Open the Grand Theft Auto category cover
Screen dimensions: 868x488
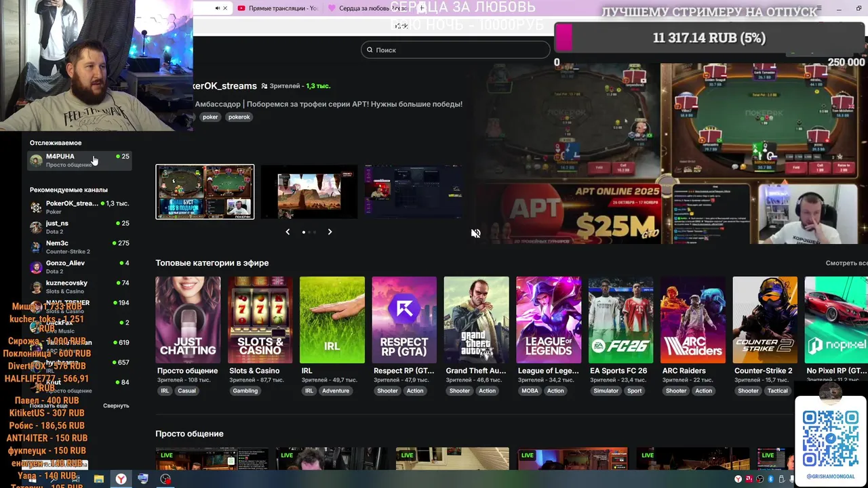click(x=476, y=320)
